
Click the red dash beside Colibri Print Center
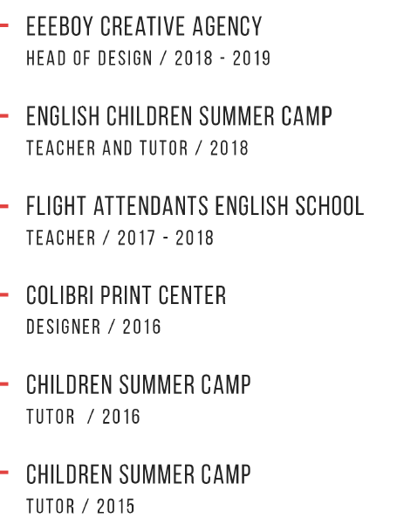(4, 295)
